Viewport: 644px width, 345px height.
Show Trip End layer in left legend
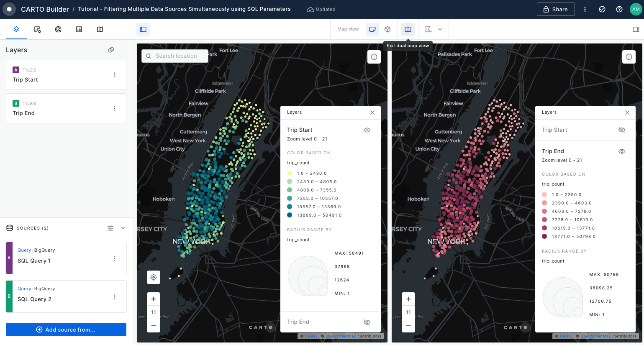pos(367,322)
